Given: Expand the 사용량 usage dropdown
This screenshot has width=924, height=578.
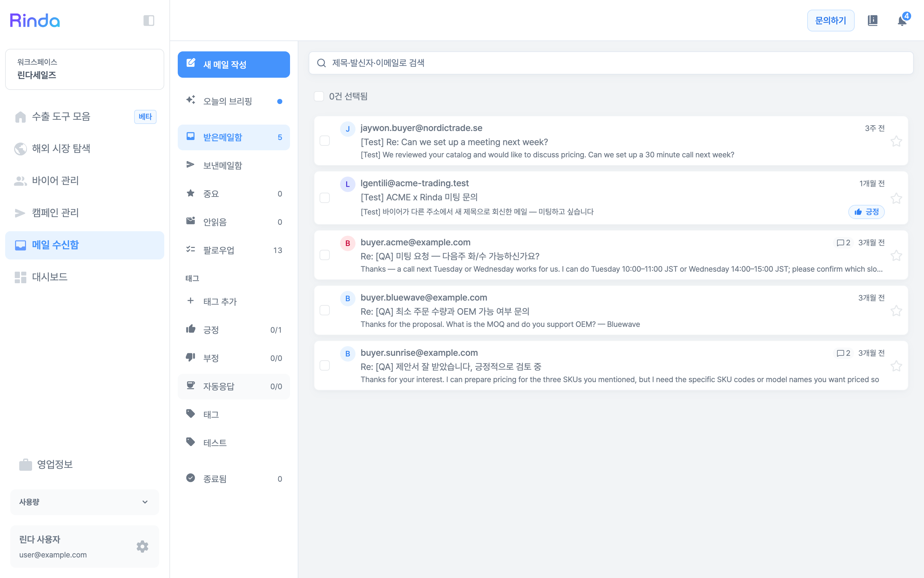Looking at the screenshot, I should click(x=84, y=502).
